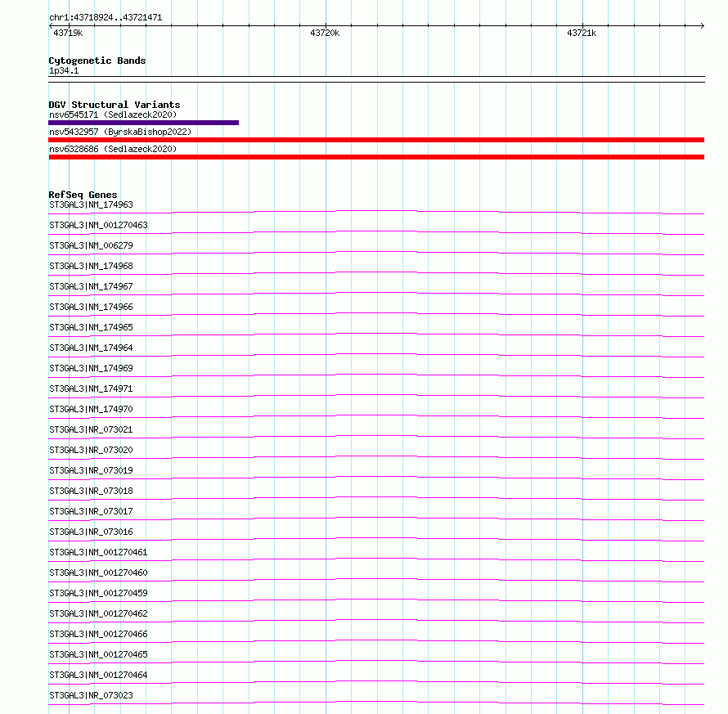Click the 43721k ruler tick label
The height and width of the screenshot is (714, 728).
pyautogui.click(x=582, y=33)
